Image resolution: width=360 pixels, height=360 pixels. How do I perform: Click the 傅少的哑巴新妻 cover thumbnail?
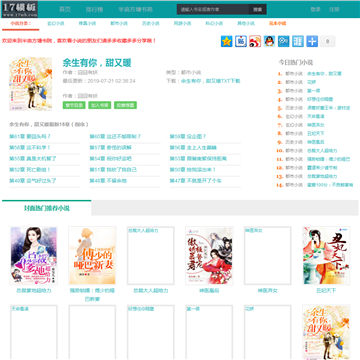tap(92, 256)
